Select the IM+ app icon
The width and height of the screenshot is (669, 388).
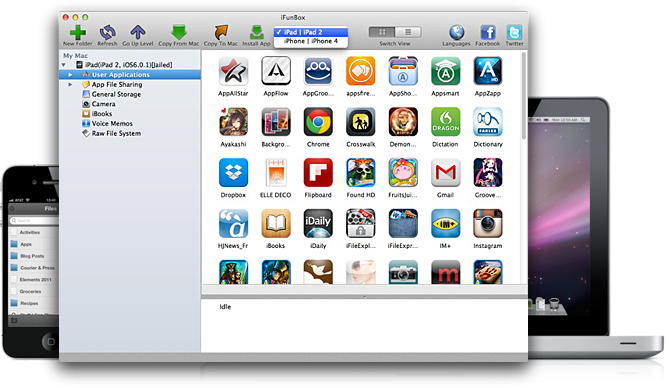(x=445, y=223)
